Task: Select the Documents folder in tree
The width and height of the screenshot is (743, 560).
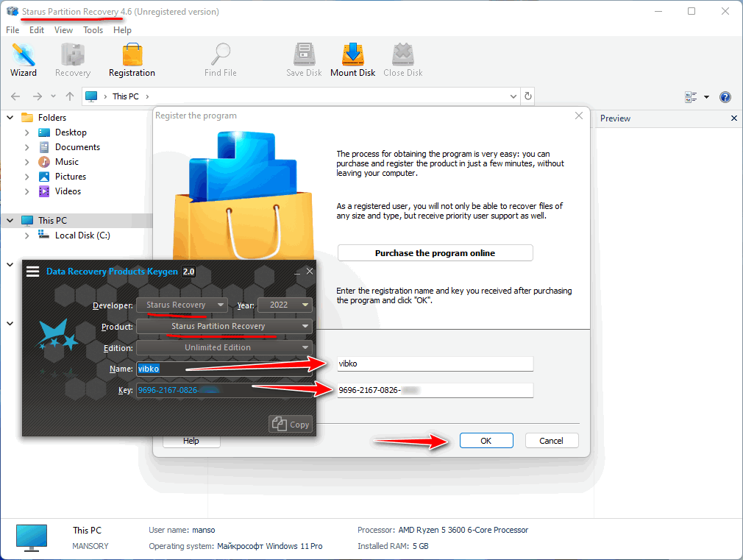Action: click(77, 147)
